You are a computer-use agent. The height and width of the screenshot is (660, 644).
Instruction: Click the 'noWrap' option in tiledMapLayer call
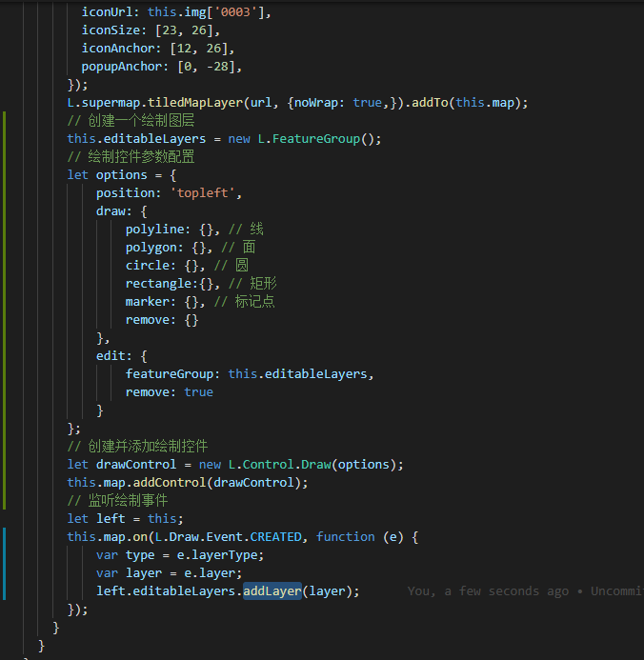(x=316, y=103)
